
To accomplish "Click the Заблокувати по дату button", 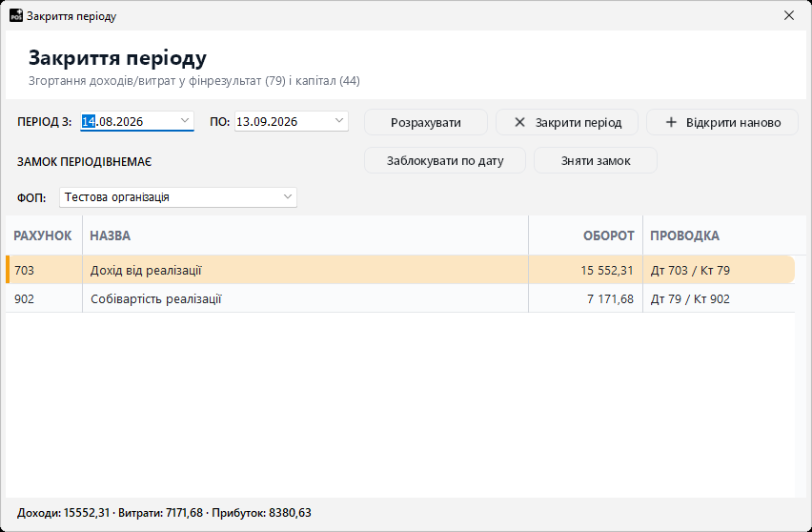I will tap(445, 160).
